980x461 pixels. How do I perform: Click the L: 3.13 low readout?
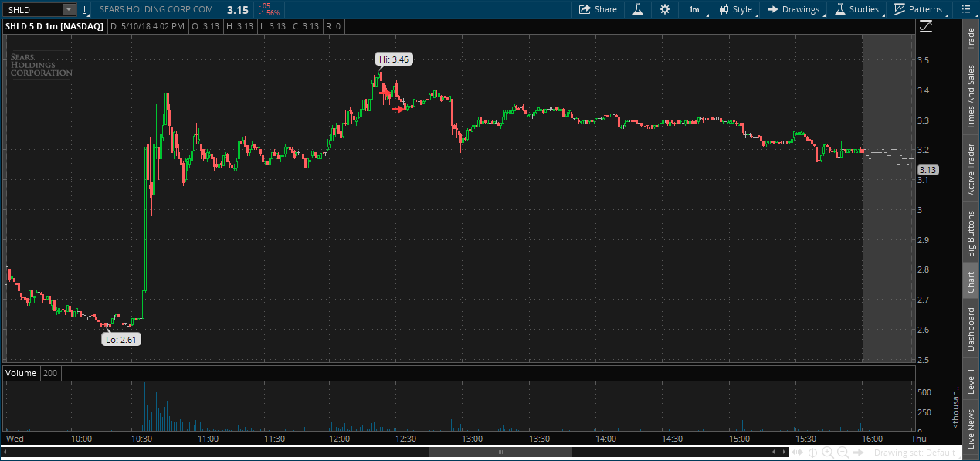pos(273,26)
